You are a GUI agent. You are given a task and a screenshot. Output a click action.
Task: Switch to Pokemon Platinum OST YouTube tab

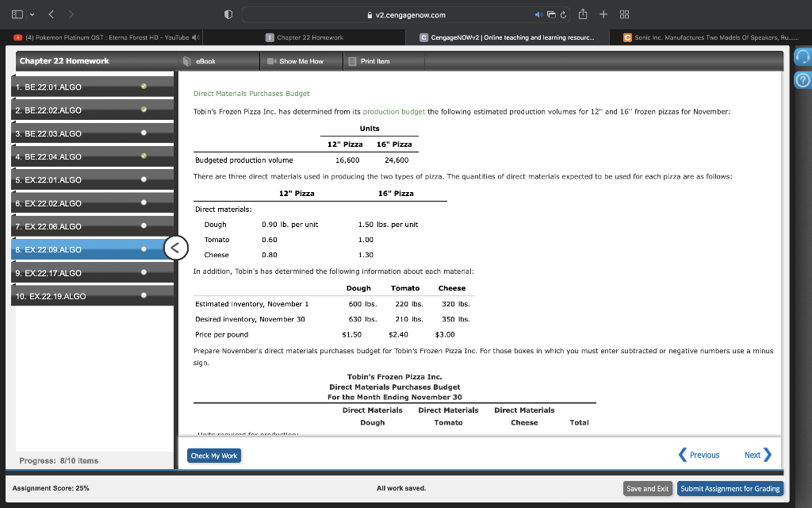[106, 37]
